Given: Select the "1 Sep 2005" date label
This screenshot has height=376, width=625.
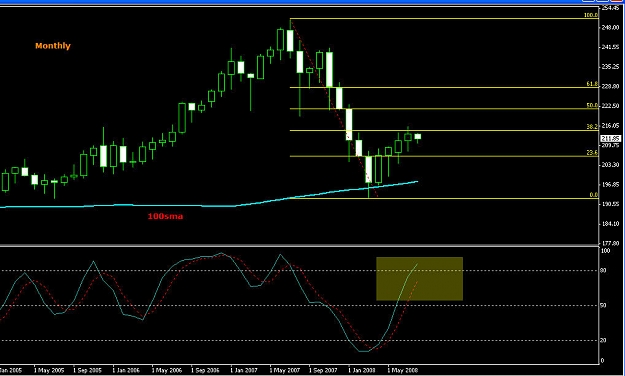Looking at the screenshot, I should (x=88, y=370).
